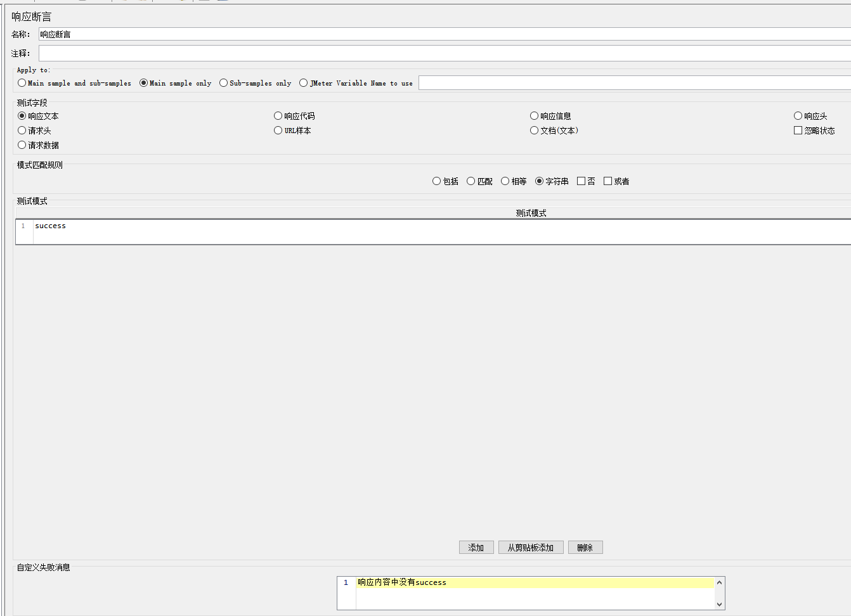Choose the 相等 matching rule
851x616 pixels.
505,181
